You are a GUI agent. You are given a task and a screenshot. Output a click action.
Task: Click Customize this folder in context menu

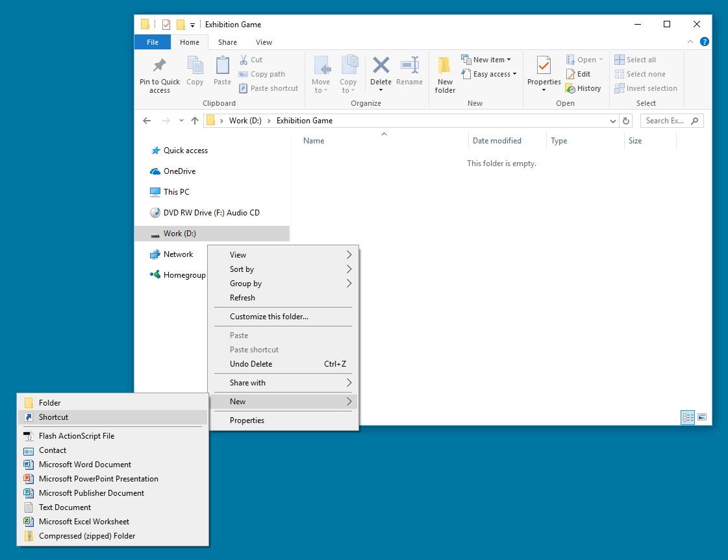pyautogui.click(x=283, y=317)
